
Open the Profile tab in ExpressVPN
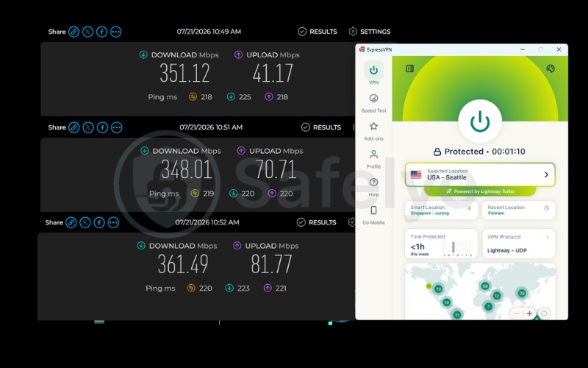(x=373, y=159)
